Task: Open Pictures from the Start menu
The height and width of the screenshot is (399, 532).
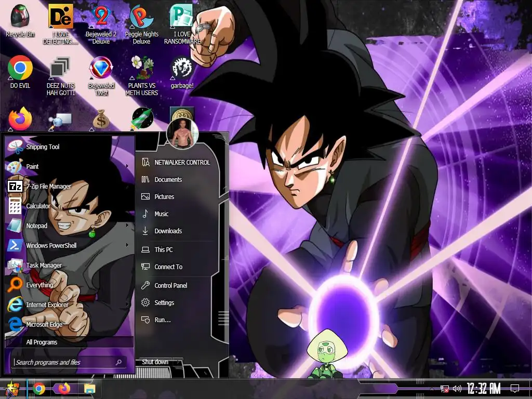Action: pos(177,197)
